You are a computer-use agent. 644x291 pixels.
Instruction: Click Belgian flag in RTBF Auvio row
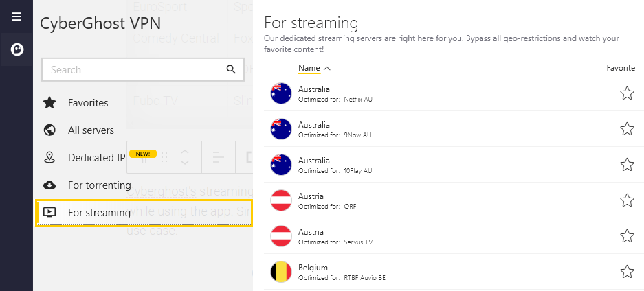281,271
